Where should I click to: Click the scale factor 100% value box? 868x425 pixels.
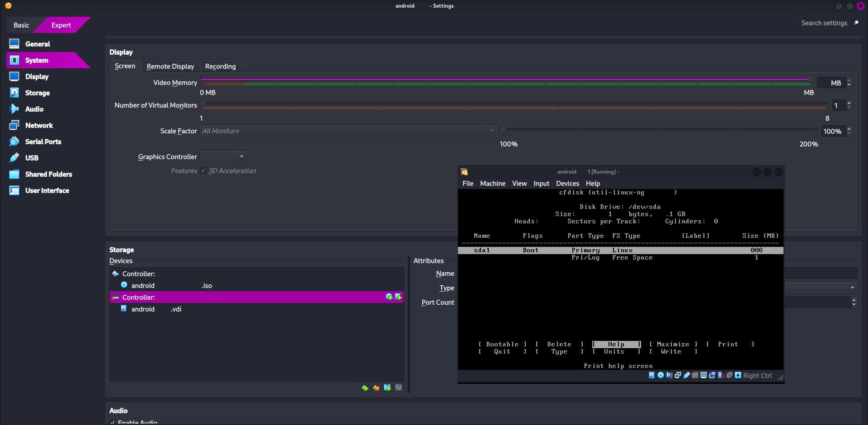pos(833,131)
